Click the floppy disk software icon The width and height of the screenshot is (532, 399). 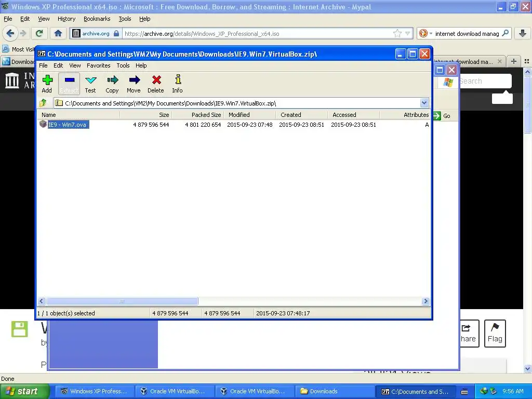point(19,329)
